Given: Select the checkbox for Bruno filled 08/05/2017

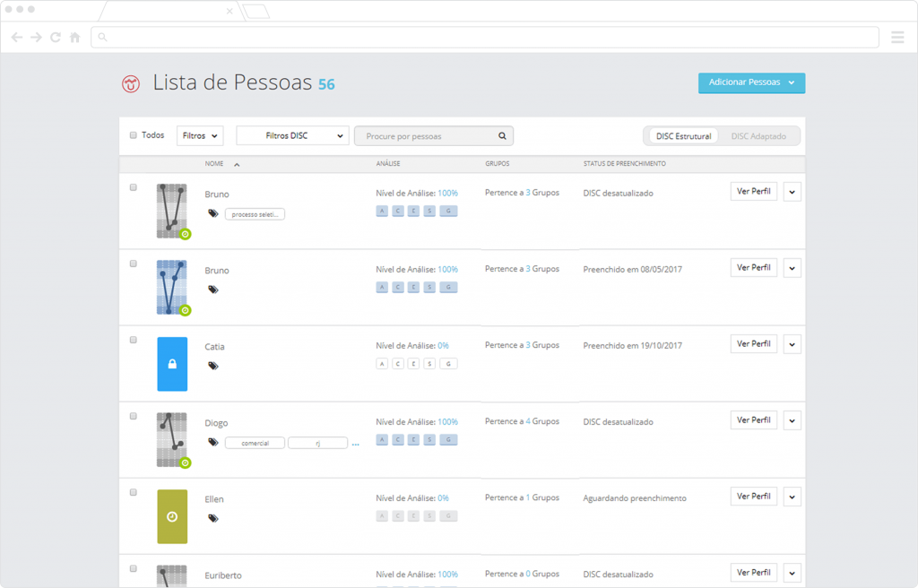Looking at the screenshot, I should 134,264.
